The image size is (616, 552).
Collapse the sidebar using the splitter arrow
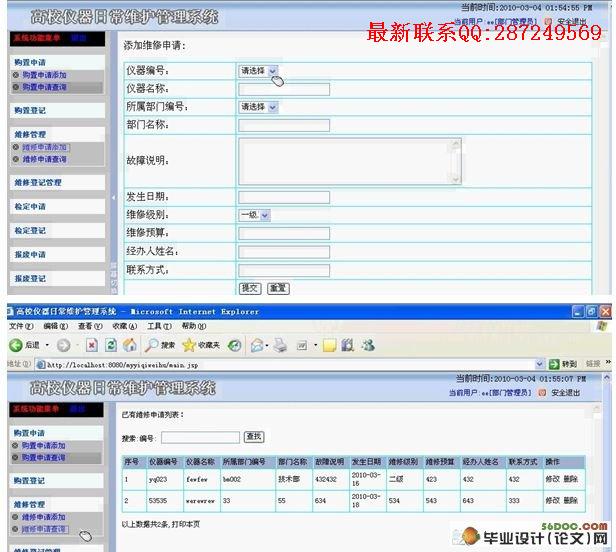pyautogui.click(x=113, y=198)
